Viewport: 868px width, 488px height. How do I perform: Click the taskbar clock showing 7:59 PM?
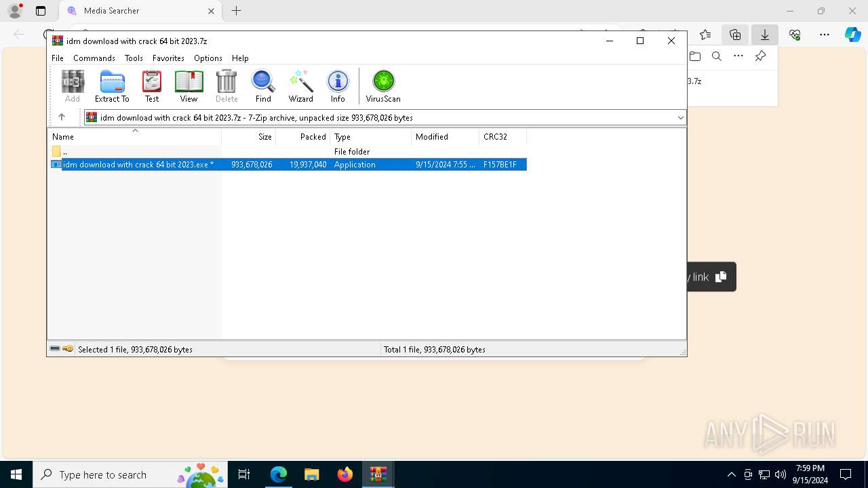click(x=810, y=474)
